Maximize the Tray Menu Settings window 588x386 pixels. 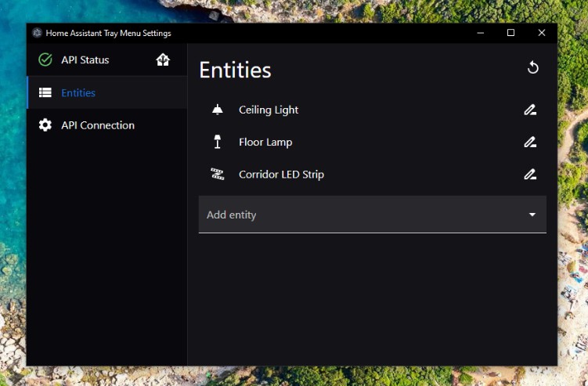510,33
